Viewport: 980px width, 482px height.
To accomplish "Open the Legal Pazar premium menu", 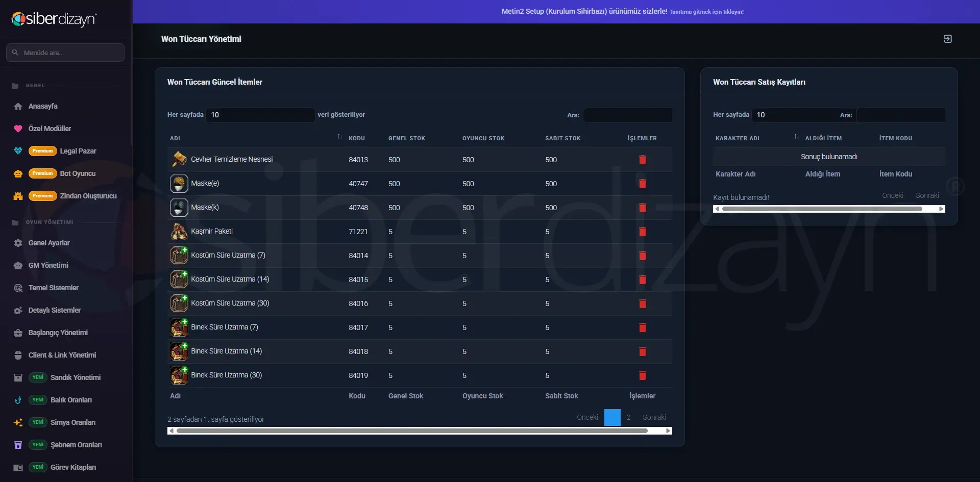I will [x=78, y=151].
